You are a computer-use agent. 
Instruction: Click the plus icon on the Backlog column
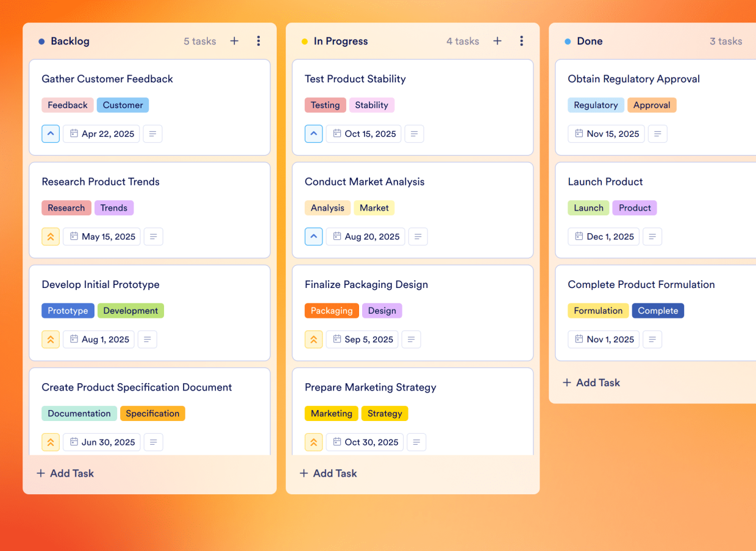pos(234,41)
